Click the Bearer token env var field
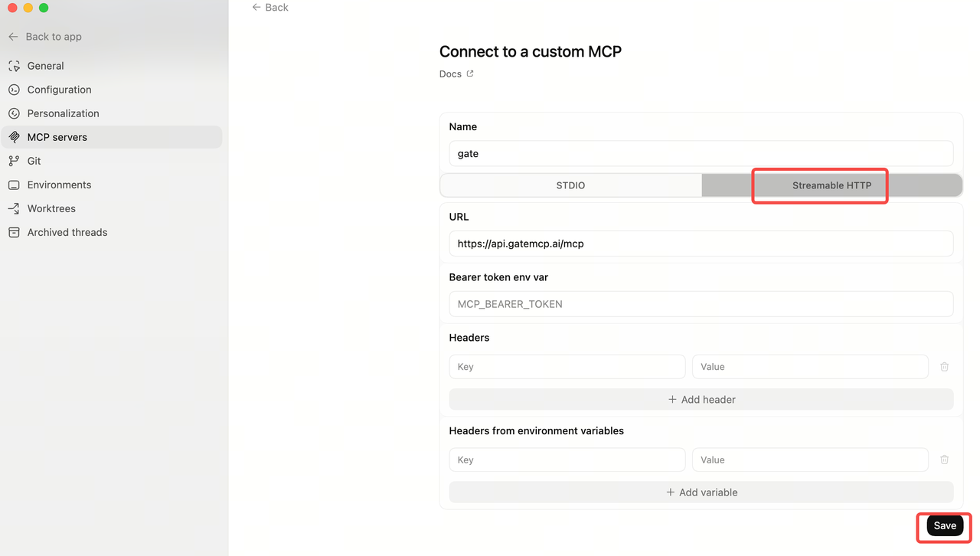The width and height of the screenshot is (980, 556). point(701,304)
